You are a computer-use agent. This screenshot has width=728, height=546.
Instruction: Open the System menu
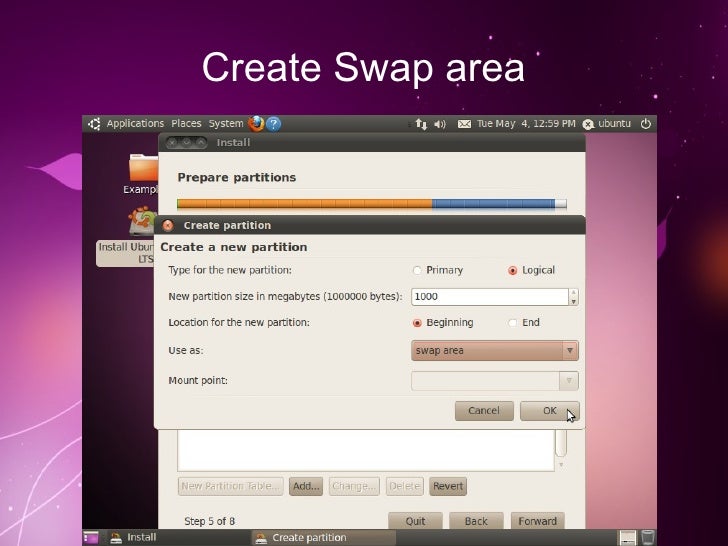(226, 124)
